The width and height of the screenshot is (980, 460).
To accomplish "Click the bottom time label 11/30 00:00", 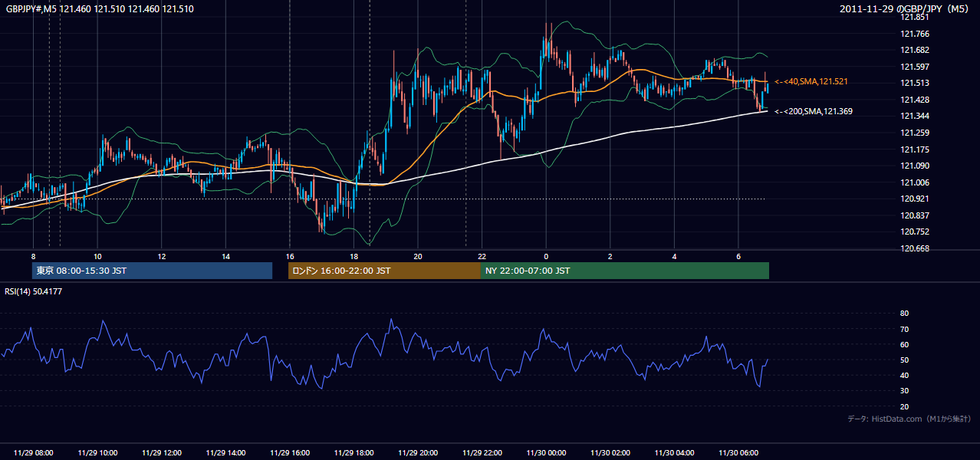I will [x=546, y=452].
